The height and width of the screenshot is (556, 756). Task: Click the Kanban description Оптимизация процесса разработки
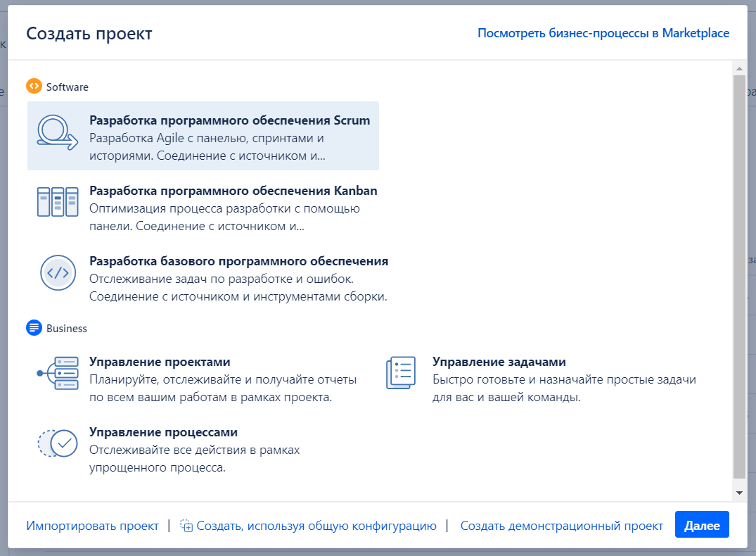[x=224, y=217]
